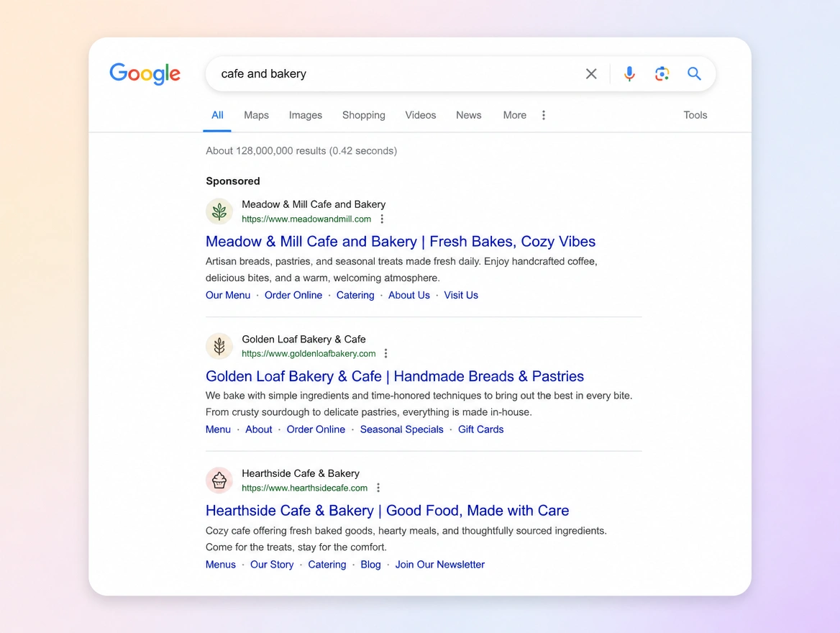The height and width of the screenshot is (633, 840).
Task: Open the three-dot More options beside tabs
Action: tap(543, 115)
